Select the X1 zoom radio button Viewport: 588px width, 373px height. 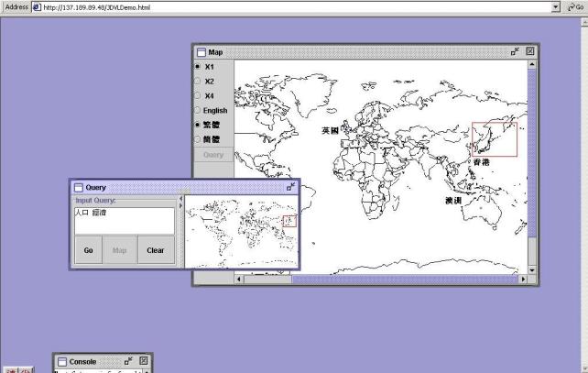tap(198, 67)
